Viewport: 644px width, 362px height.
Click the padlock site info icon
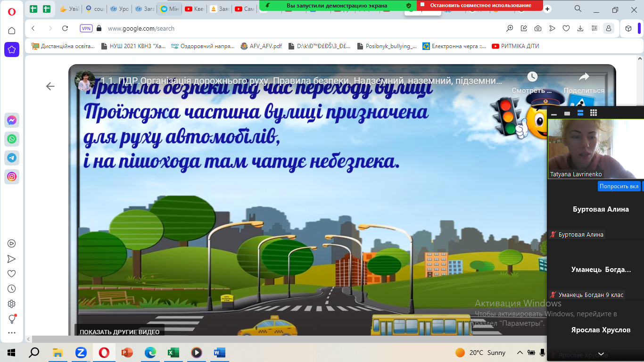click(x=99, y=28)
